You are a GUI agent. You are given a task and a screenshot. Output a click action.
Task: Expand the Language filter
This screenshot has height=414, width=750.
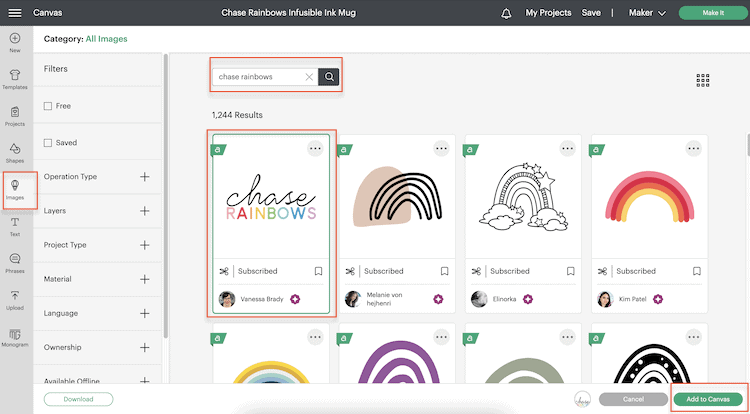tap(144, 314)
